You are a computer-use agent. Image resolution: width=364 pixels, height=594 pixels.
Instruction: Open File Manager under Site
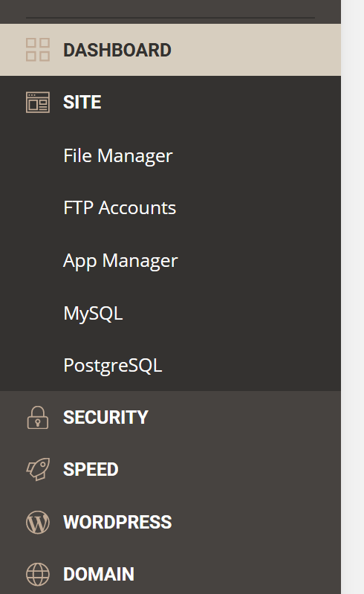[118, 155]
